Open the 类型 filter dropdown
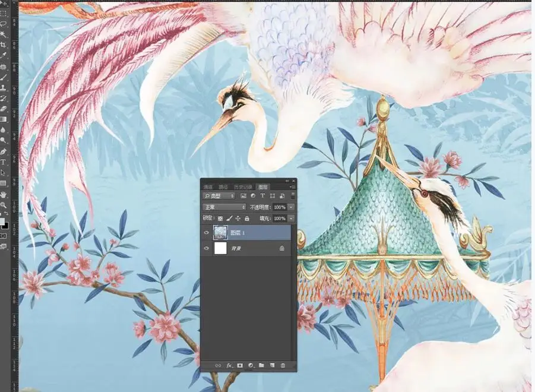 point(219,196)
